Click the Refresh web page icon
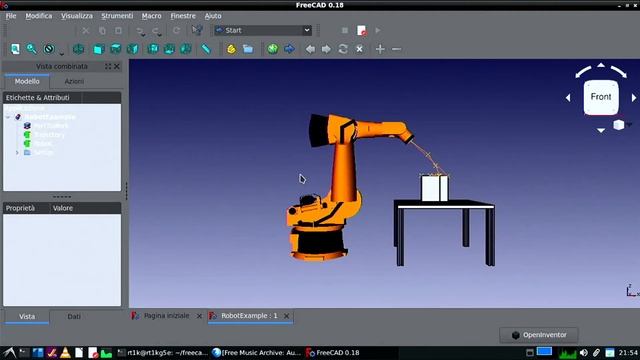640x360 pixels. (x=343, y=49)
